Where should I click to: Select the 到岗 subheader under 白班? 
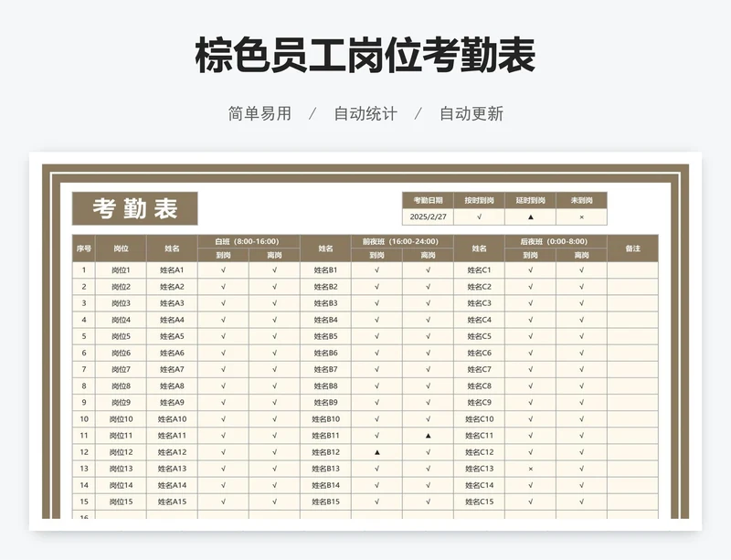[223, 255]
